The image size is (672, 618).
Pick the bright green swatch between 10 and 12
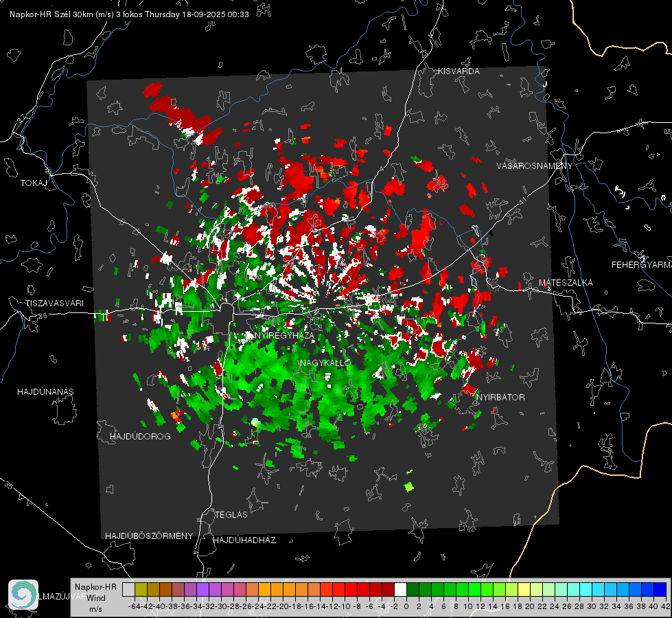tap(474, 589)
